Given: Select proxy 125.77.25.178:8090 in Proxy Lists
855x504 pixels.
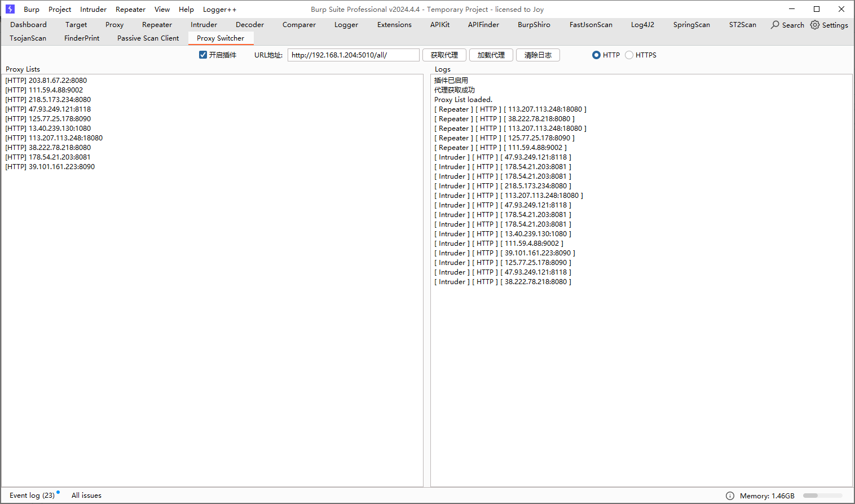Looking at the screenshot, I should click(x=48, y=119).
